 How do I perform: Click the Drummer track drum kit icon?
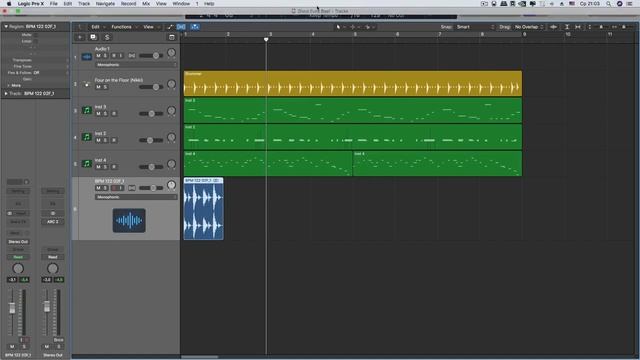[x=87, y=84]
